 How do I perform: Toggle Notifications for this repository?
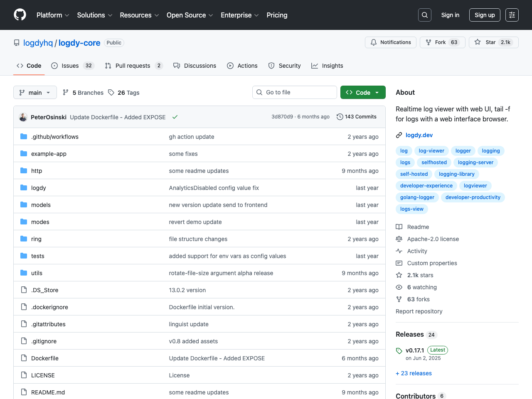(x=390, y=42)
